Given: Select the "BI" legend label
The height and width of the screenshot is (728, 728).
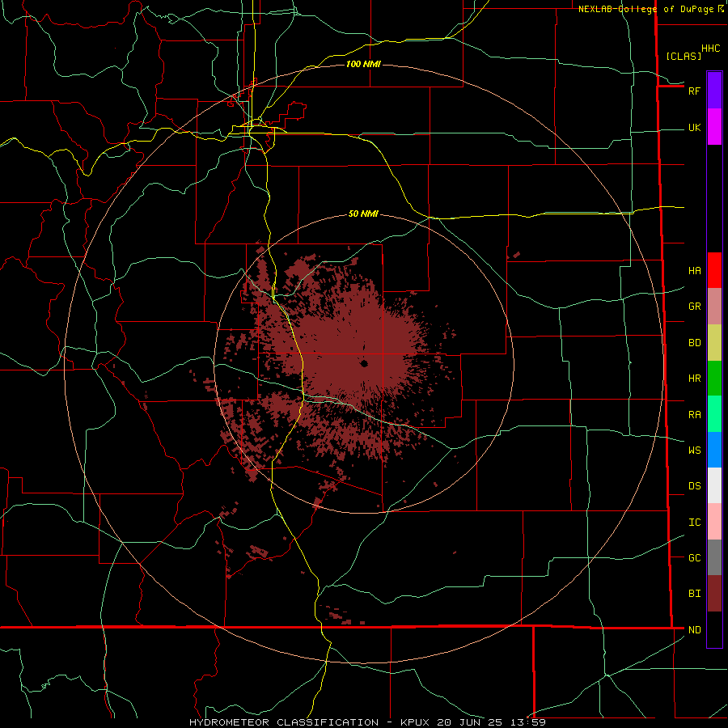Looking at the screenshot, I should tap(694, 594).
